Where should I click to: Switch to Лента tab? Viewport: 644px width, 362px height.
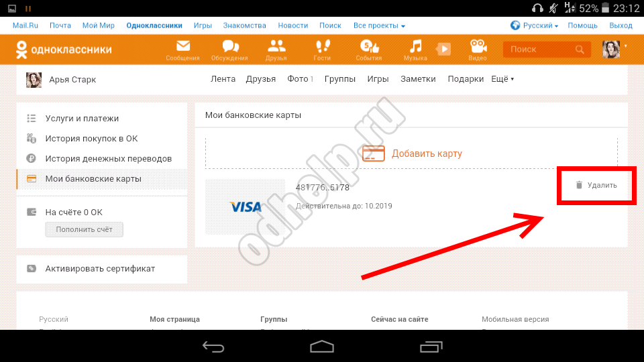223,79
